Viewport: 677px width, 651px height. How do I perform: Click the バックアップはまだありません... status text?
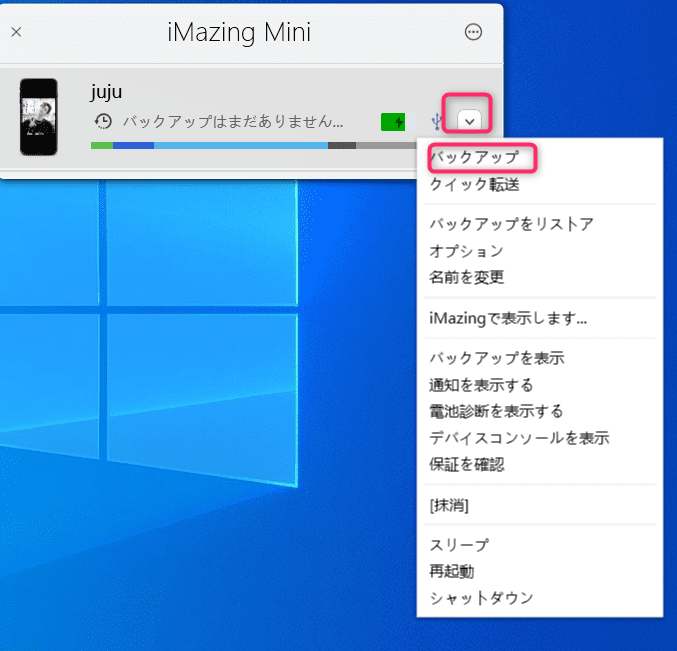click(x=233, y=122)
